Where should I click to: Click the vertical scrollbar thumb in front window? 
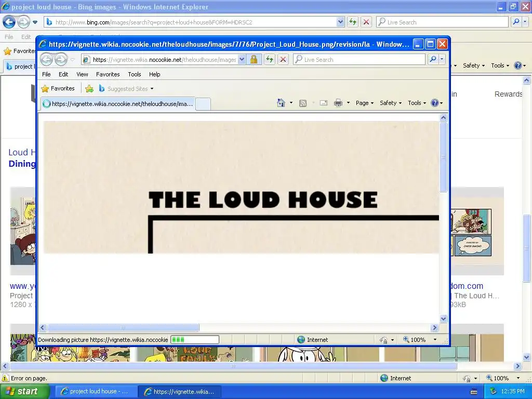[444, 157]
